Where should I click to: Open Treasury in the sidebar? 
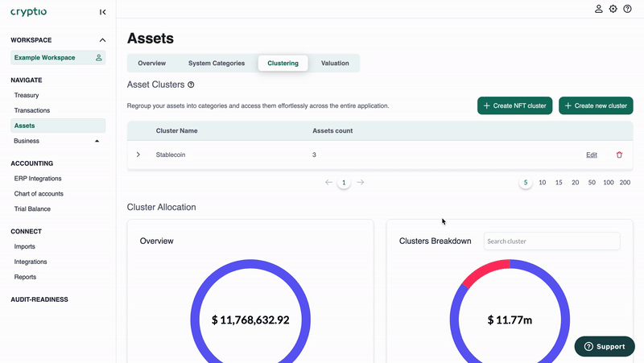coord(27,95)
